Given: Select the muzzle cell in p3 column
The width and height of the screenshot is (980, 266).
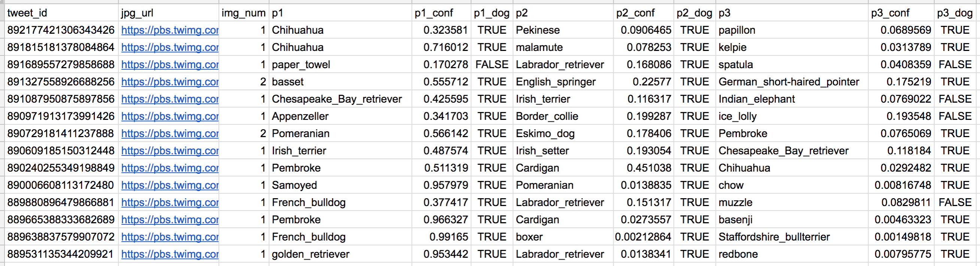Looking at the screenshot, I should [x=792, y=202].
